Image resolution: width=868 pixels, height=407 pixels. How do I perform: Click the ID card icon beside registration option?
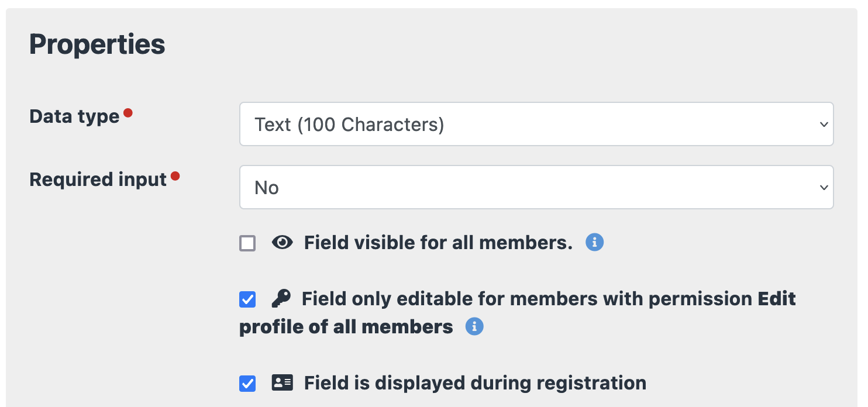coord(283,383)
